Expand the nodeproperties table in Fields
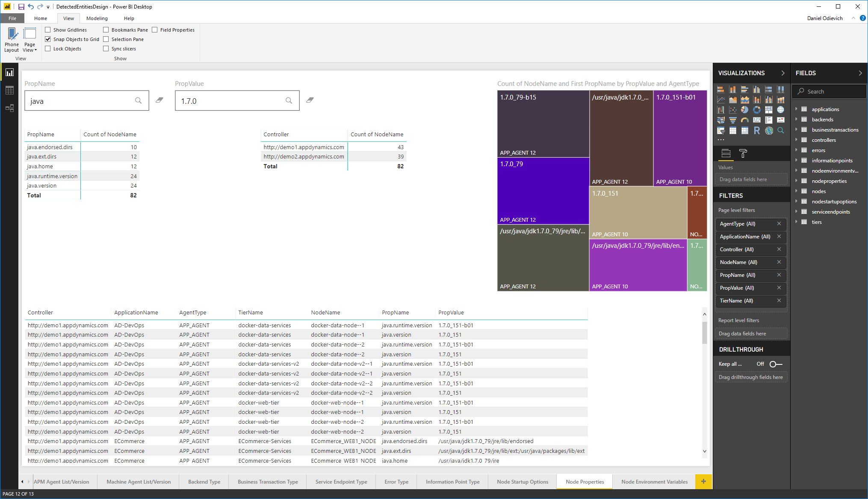 point(797,181)
